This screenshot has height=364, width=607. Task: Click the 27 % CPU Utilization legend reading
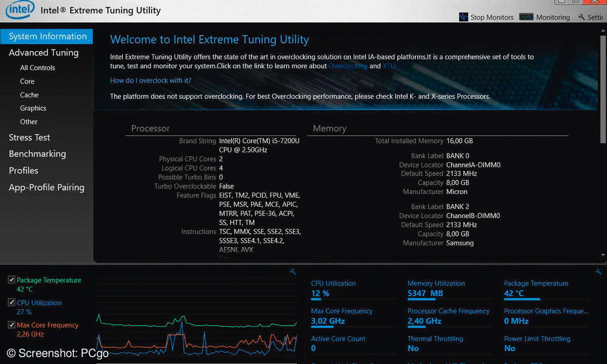[24, 312]
